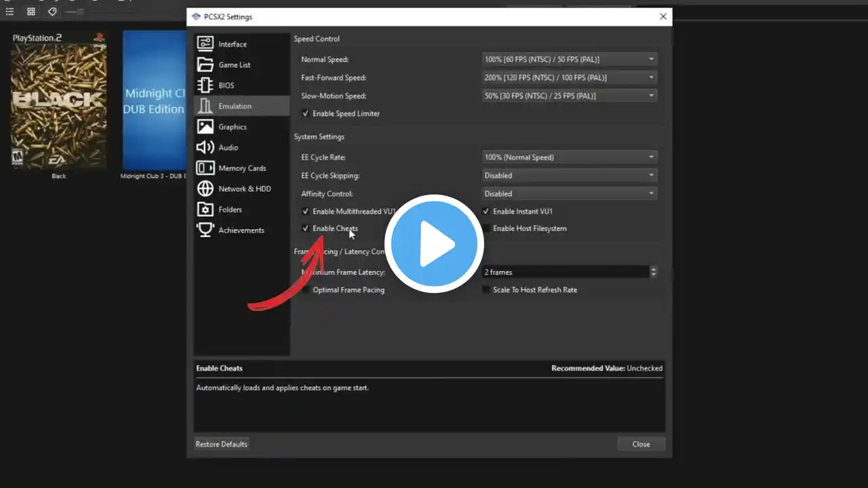Expand the EE Cycle Skipping dropdown

click(570, 176)
